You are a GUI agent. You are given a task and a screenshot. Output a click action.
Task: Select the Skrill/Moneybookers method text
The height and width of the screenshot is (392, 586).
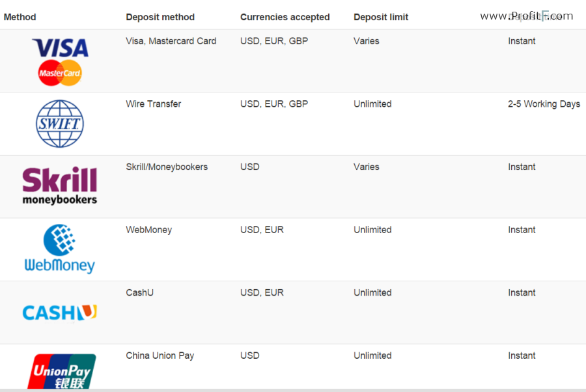point(167,167)
